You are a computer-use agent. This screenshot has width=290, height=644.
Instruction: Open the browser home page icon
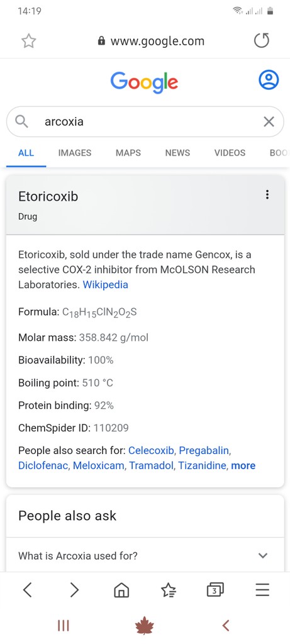click(121, 590)
